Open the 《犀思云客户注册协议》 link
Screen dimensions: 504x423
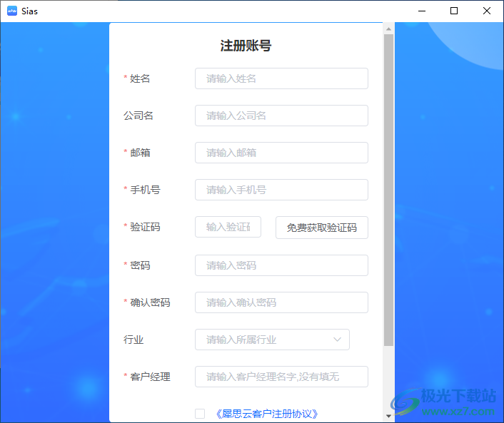pyautogui.click(x=266, y=414)
